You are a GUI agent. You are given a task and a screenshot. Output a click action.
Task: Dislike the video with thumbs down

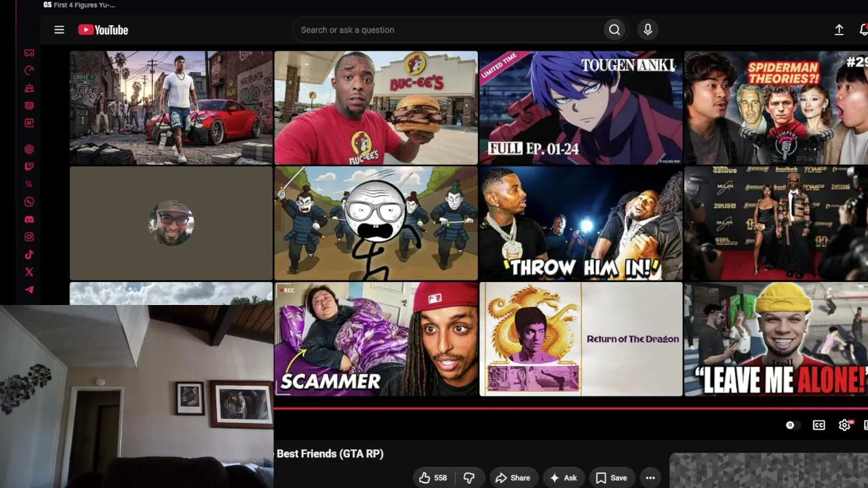click(x=469, y=478)
